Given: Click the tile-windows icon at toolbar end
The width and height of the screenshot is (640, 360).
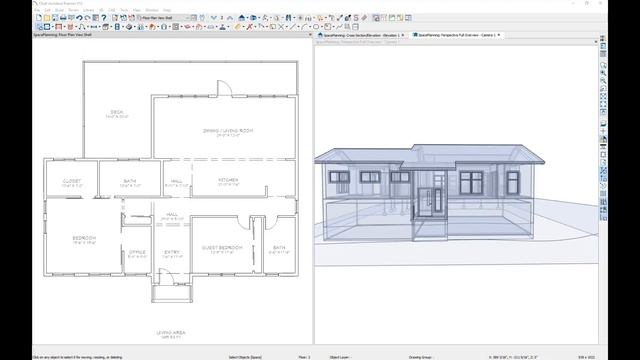Looking at the screenshot, I should (409, 18).
